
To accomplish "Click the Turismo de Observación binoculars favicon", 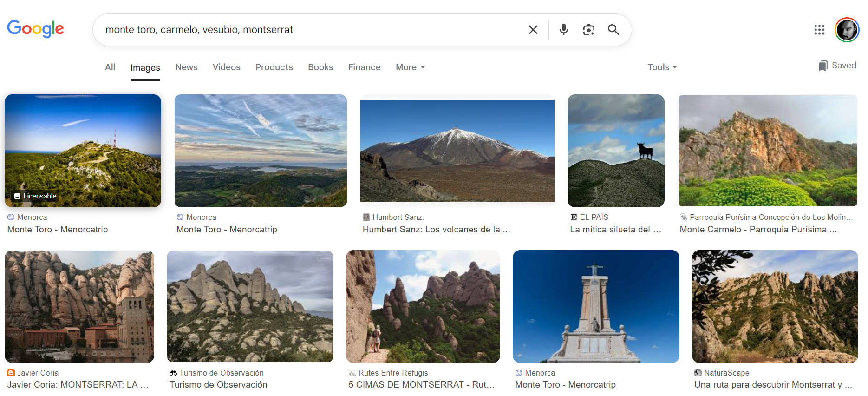I will tap(173, 373).
